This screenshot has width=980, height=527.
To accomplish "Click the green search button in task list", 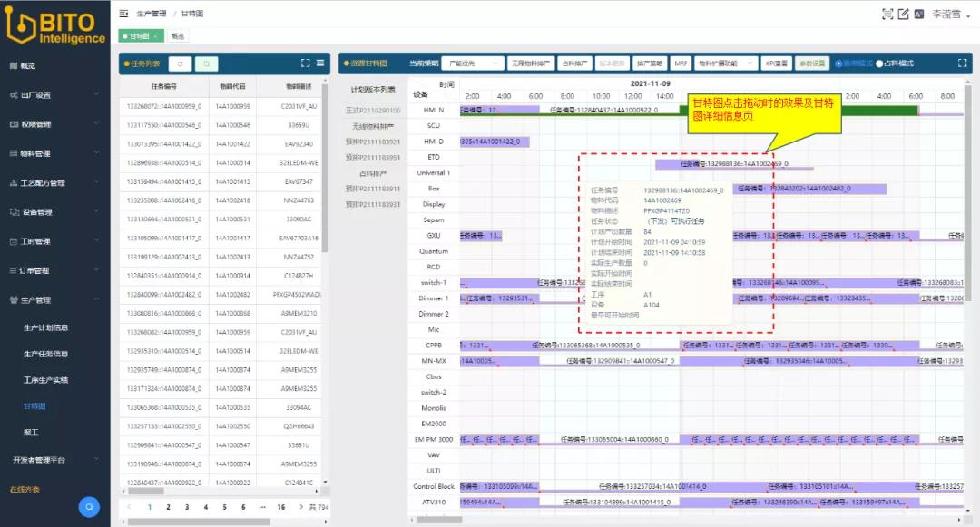I will [x=207, y=63].
